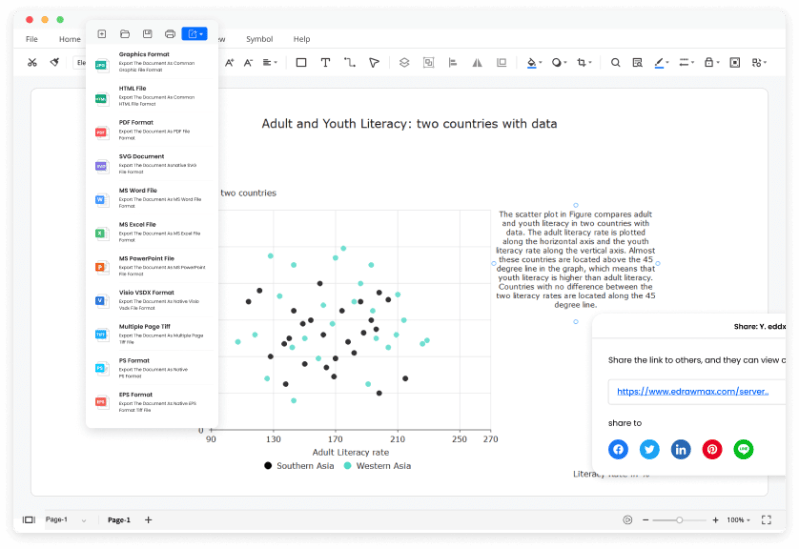The height and width of the screenshot is (549, 799).
Task: Click the Fit to frame icon
Action: click(735, 63)
